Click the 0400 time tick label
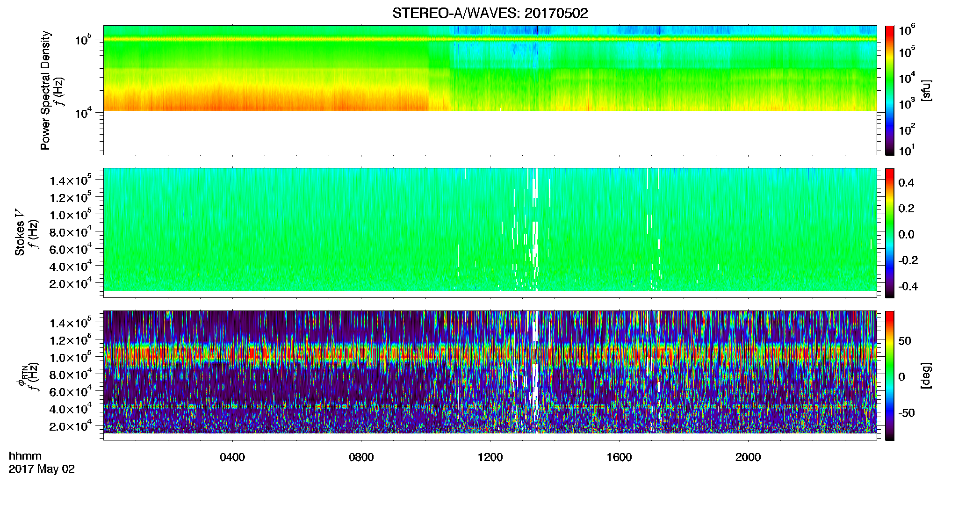Viewport: 980px width, 505px height. coord(232,457)
